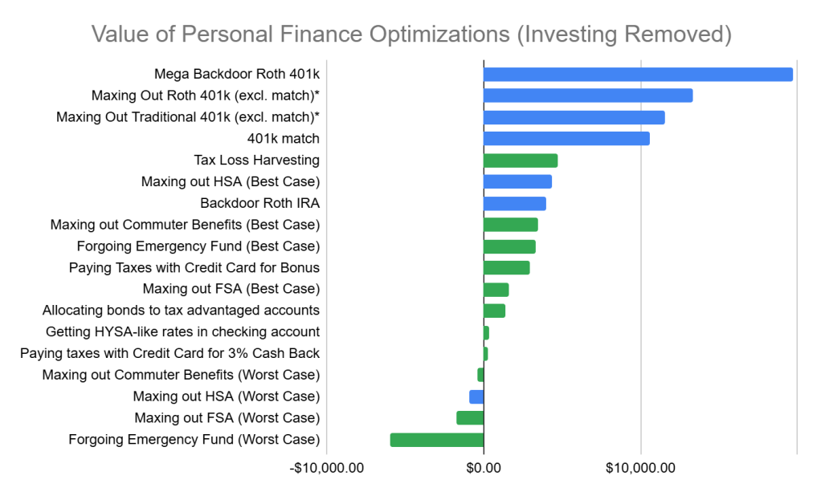
Task: Click the Mega Backdoor Roth 401k bar
Action: click(x=638, y=74)
